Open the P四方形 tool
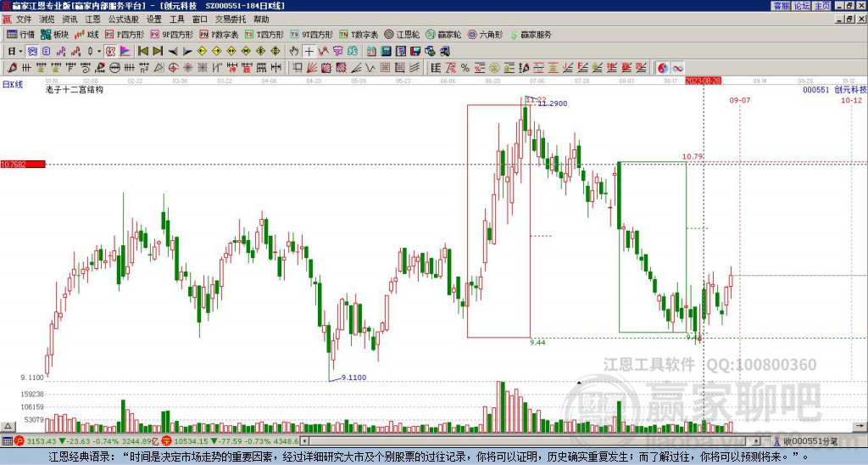The width and height of the screenshot is (868, 465). click(125, 34)
